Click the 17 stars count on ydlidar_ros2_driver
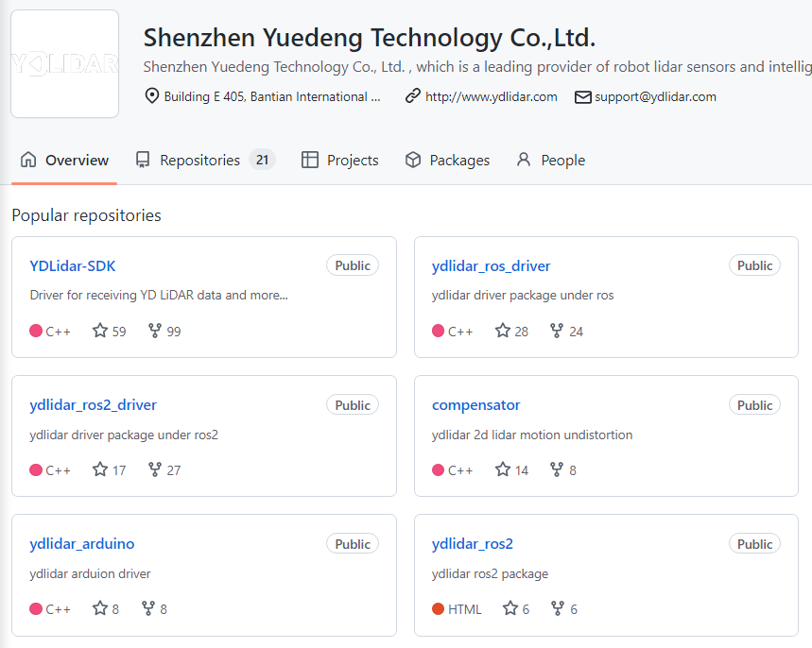The height and width of the screenshot is (648, 812). click(x=119, y=470)
